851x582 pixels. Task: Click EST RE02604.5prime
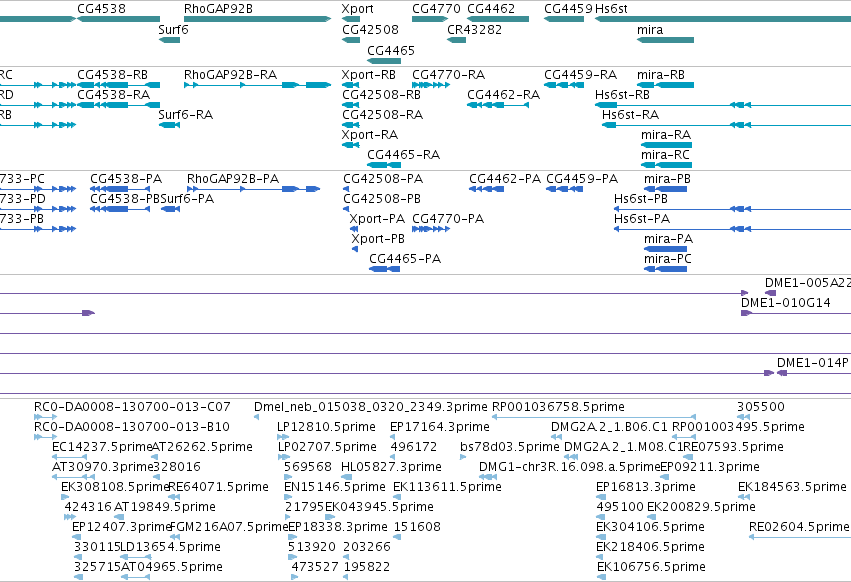799,527
